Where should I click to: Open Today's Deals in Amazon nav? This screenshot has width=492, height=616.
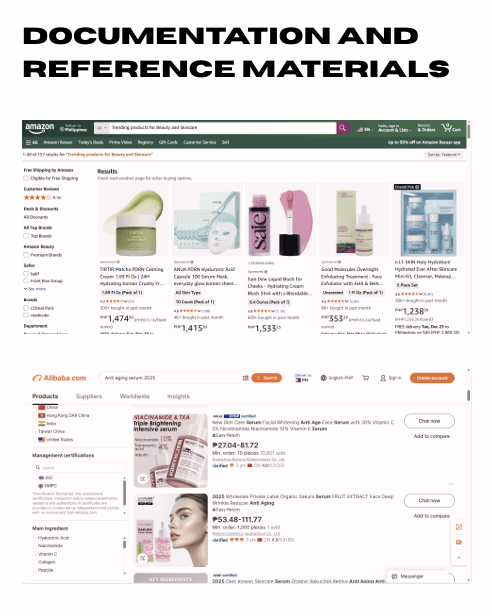(90, 142)
